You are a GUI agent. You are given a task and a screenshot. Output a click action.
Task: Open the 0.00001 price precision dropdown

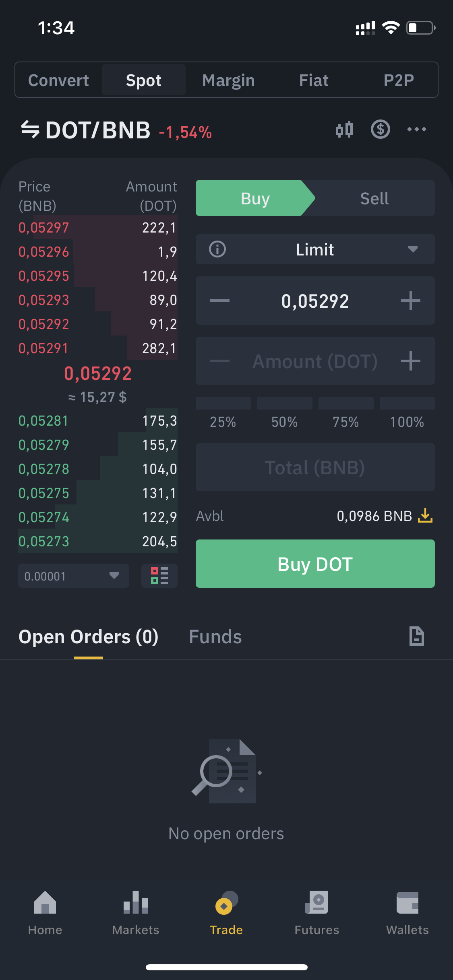[73, 576]
